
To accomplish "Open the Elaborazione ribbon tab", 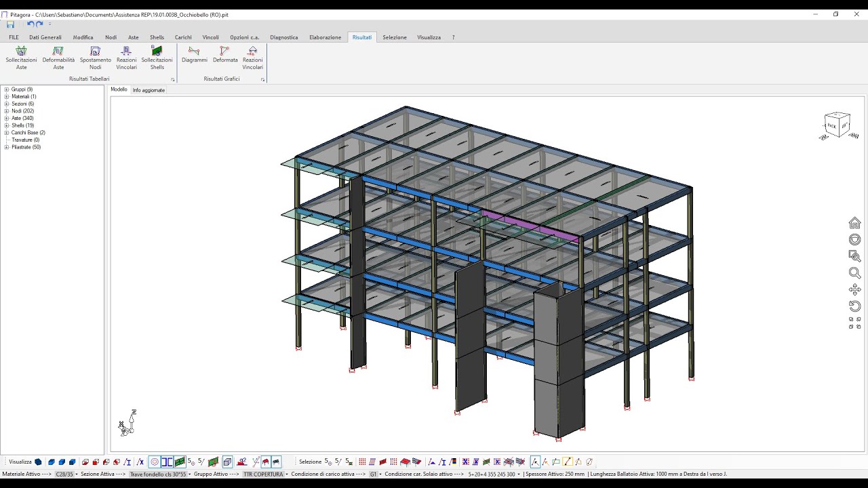I will [x=325, y=37].
